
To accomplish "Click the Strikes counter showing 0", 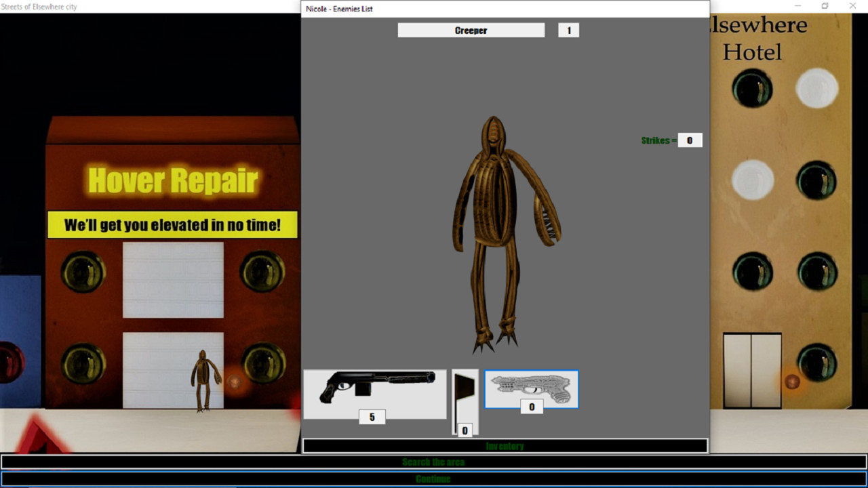I will click(x=690, y=140).
